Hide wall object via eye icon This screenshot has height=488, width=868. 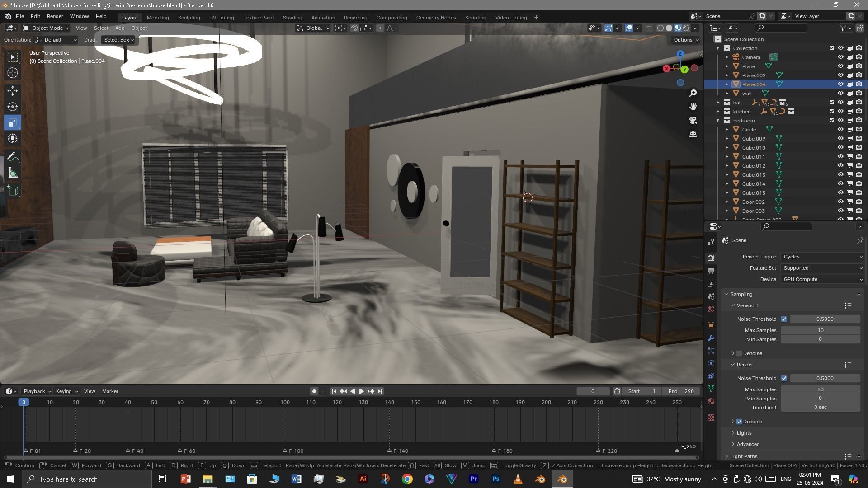click(840, 94)
